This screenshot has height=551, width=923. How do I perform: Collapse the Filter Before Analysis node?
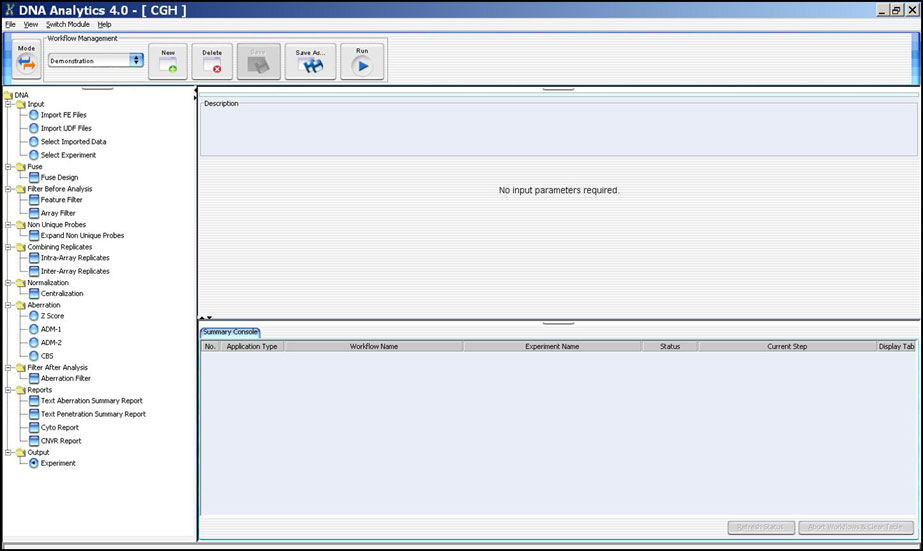8,189
